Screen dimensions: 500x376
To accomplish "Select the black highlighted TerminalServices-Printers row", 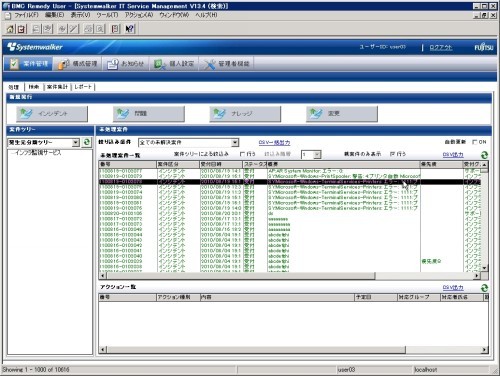I will (290, 182).
